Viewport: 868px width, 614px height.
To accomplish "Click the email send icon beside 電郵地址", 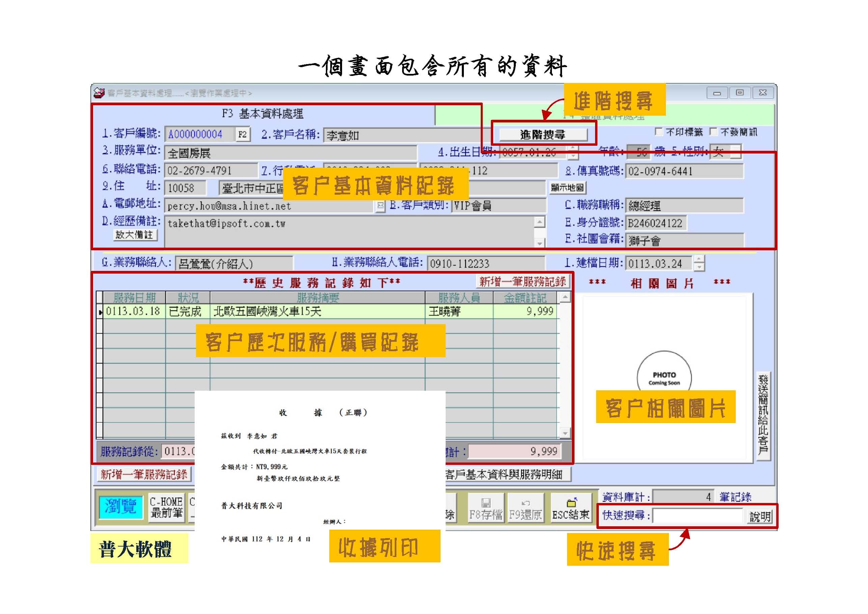I will 380,205.
